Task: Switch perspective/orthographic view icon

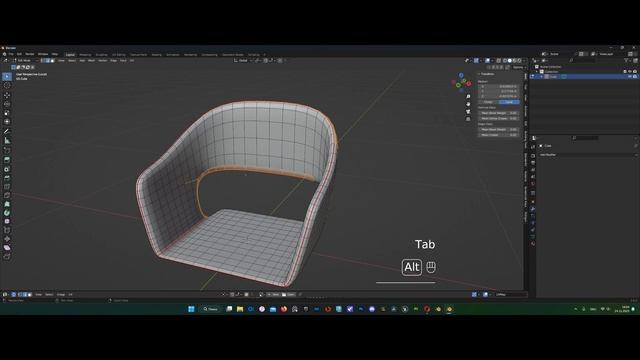Action: (x=468, y=119)
